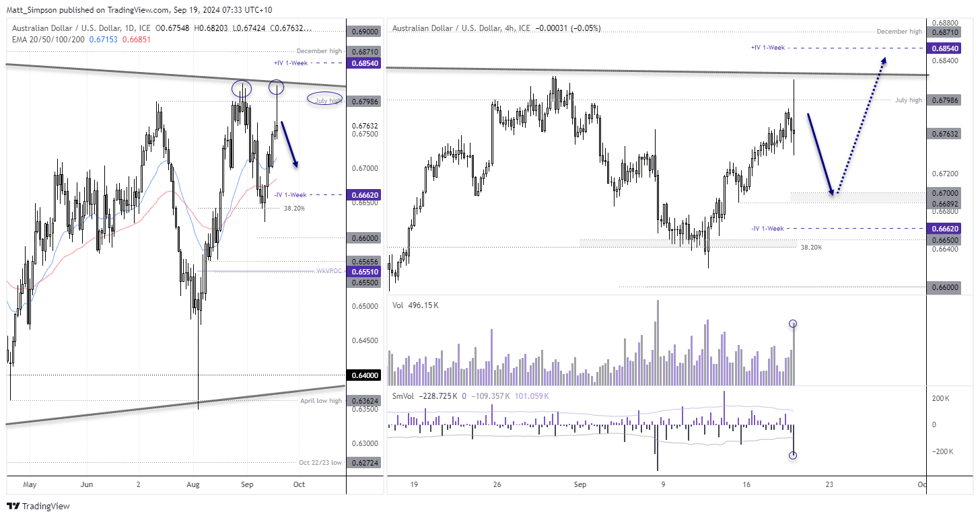
Task: Click the 0.66000 label on 4h chart
Action: point(945,287)
